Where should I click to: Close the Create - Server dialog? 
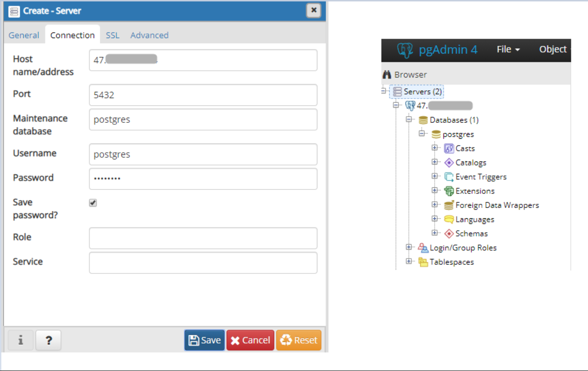click(313, 10)
